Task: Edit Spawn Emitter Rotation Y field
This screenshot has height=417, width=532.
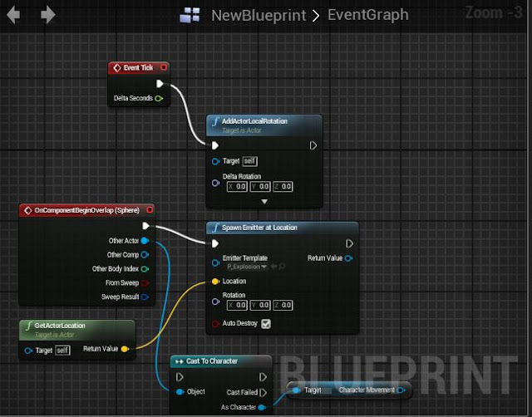Action: tap(260, 305)
